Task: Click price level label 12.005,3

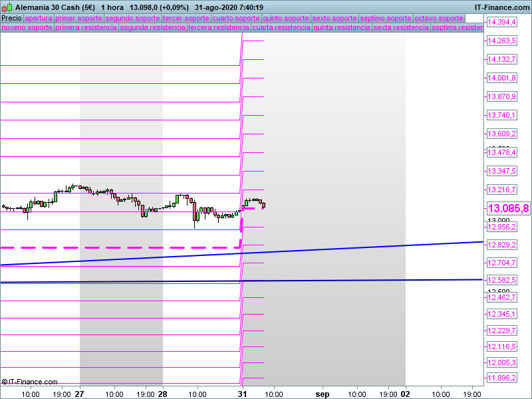Action: point(502,362)
